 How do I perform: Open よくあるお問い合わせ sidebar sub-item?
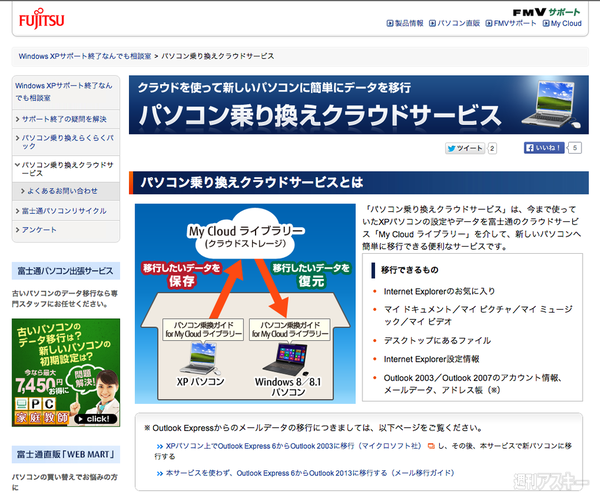(x=62, y=191)
